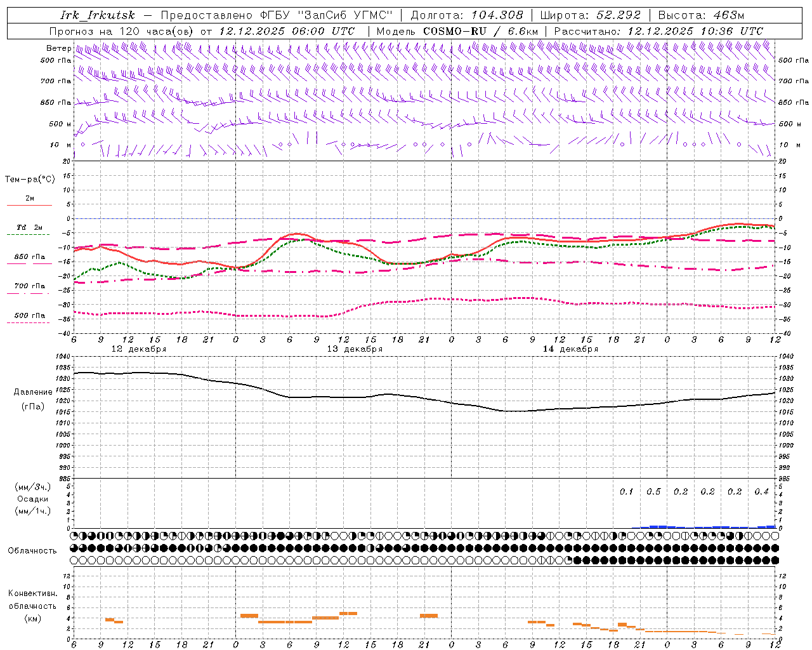The image size is (812, 650).
Task: Click the 14 декабря date label
Action: (570, 349)
